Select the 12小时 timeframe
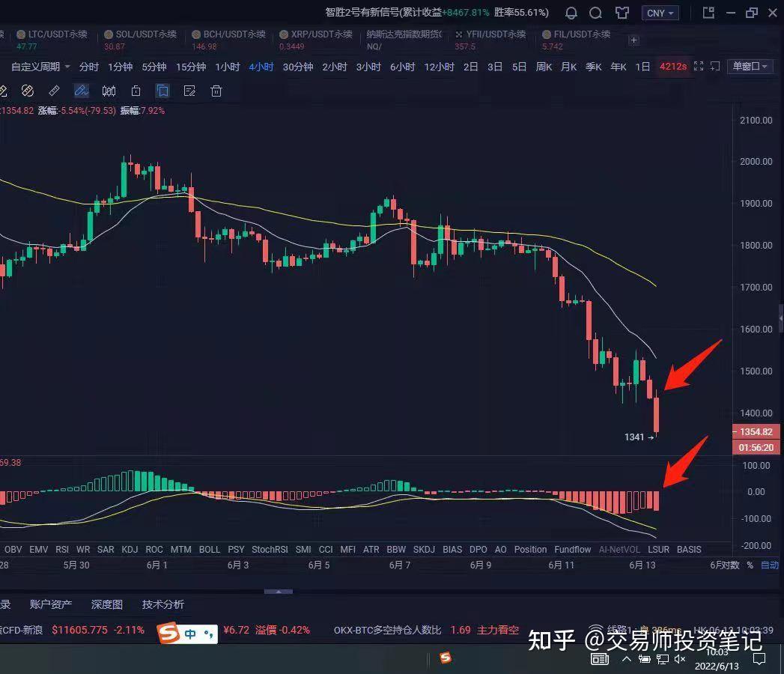The image size is (784, 674). tap(439, 67)
